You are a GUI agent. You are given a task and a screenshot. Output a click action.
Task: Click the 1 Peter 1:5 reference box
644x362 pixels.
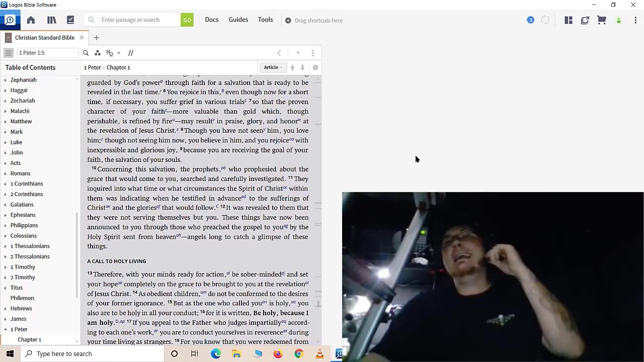48,53
